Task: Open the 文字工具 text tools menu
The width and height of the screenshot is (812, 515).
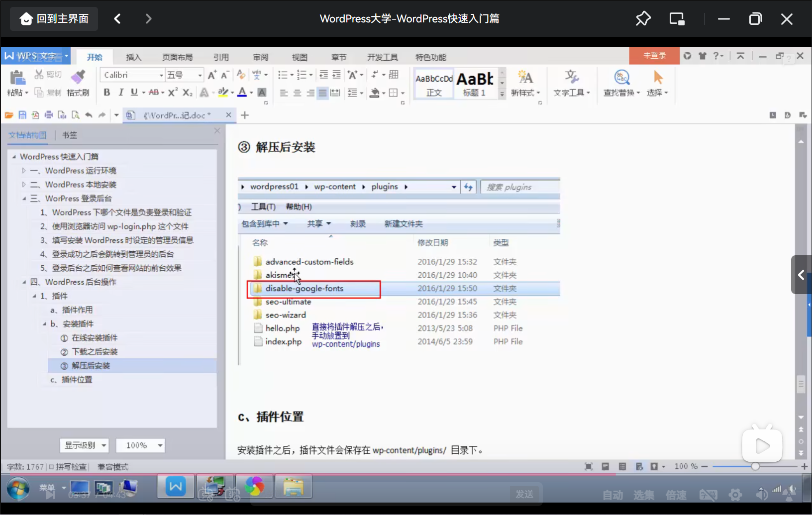Action: coord(571,84)
